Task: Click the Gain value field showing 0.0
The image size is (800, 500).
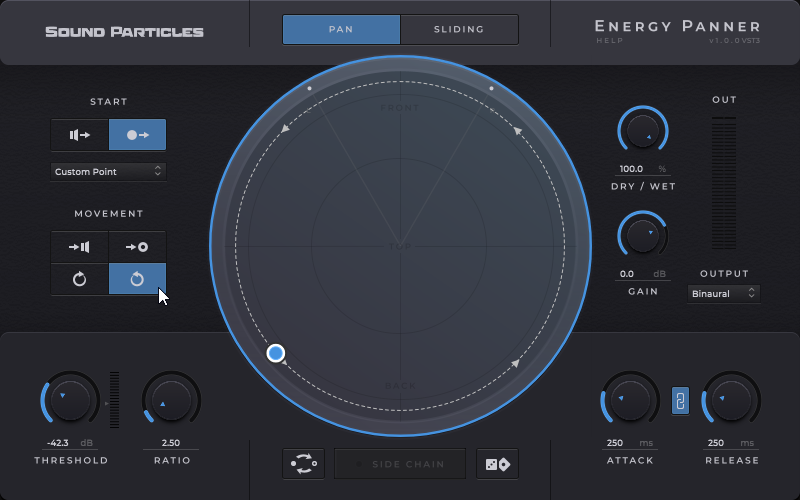Action: tap(627, 273)
